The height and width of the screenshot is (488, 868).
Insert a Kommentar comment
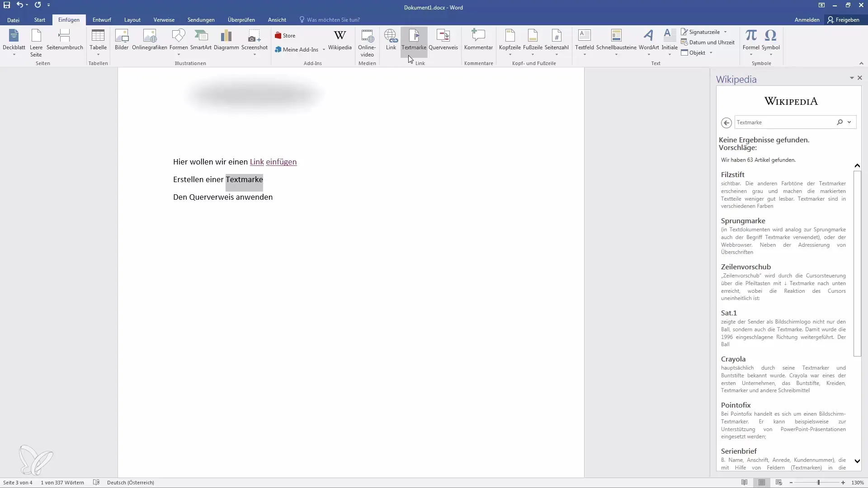tap(478, 40)
